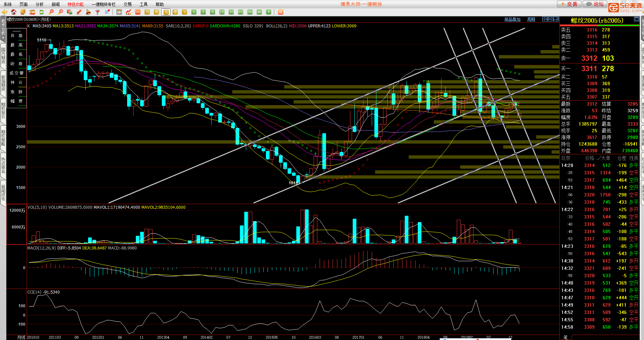Click the 笔 tab at panel bottom
The width and height of the screenshot is (644, 340).
click(565, 337)
